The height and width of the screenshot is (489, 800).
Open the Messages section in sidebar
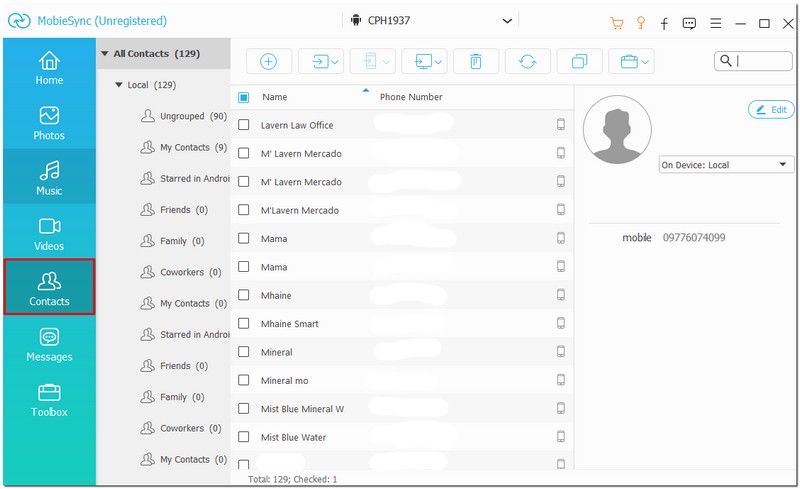(49, 344)
